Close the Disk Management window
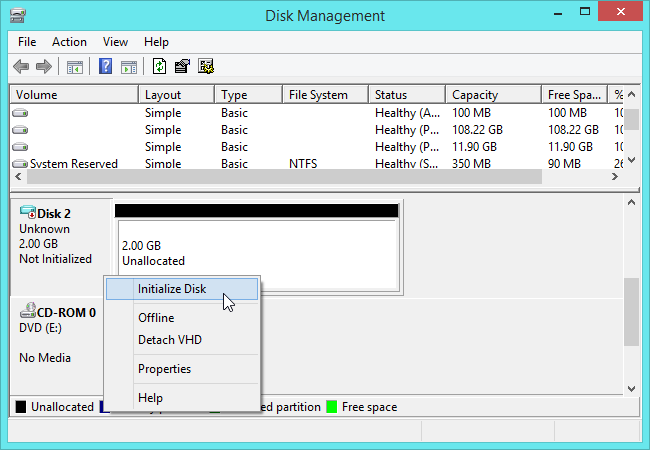The width and height of the screenshot is (650, 450). tap(621, 12)
